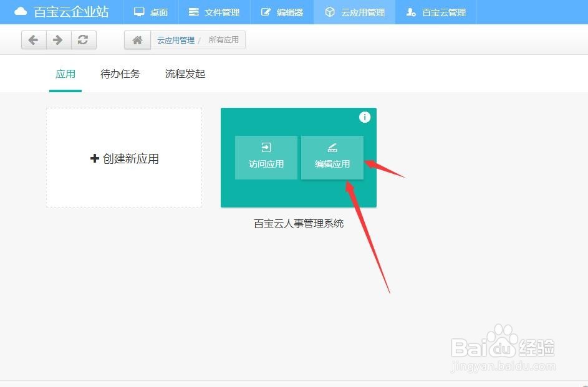This screenshot has width=588, height=387.
Task: Open the info icon on the app card
Action: [x=365, y=117]
